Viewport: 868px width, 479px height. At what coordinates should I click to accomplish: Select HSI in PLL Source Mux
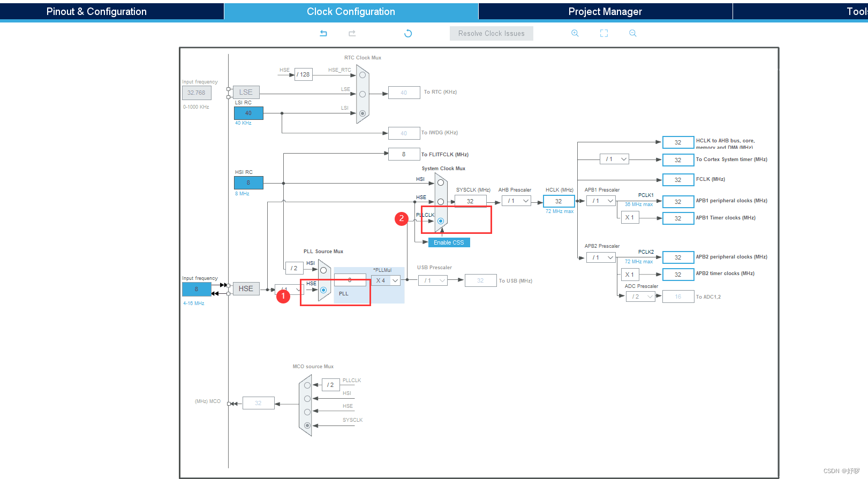click(x=323, y=271)
